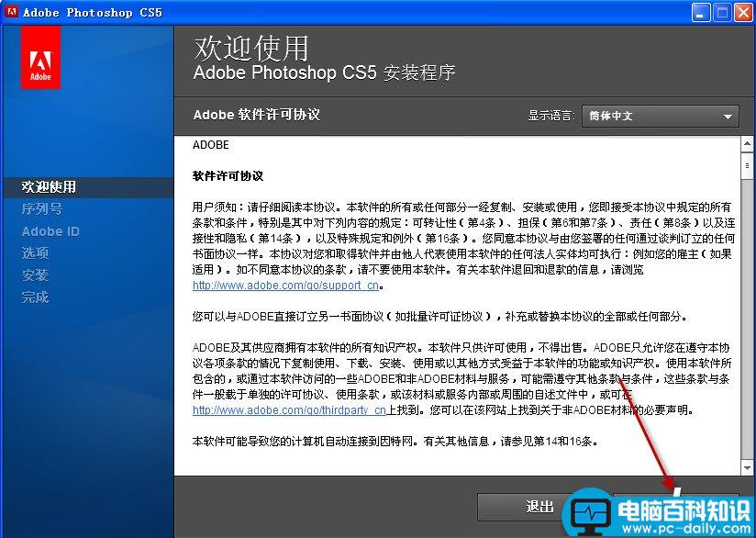
Task: Select the 安装 step in the sidebar
Action: [x=35, y=275]
